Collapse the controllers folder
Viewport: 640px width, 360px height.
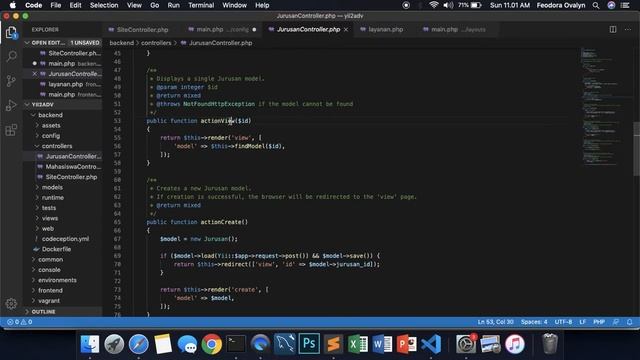pos(37,146)
